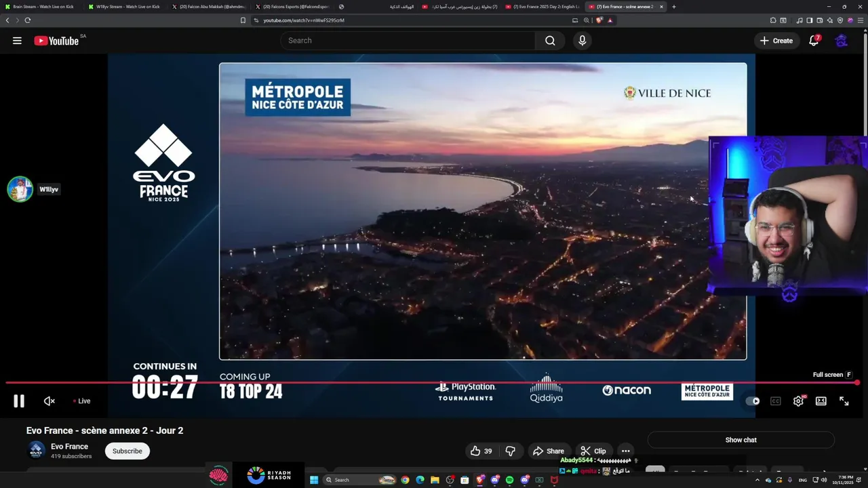The width and height of the screenshot is (868, 488).
Task: Toggle closed captions in player
Action: [776, 401]
